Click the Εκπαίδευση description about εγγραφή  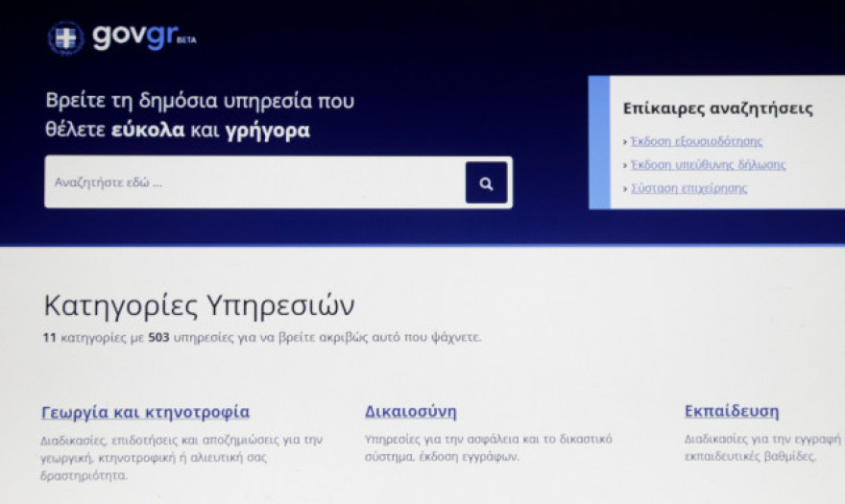[x=762, y=447]
